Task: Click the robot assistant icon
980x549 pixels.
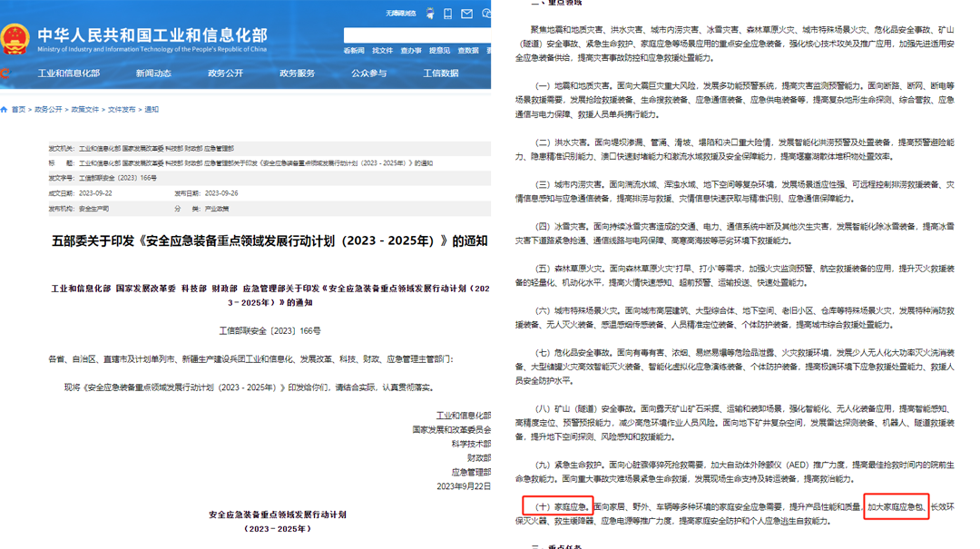Action: pos(430,14)
